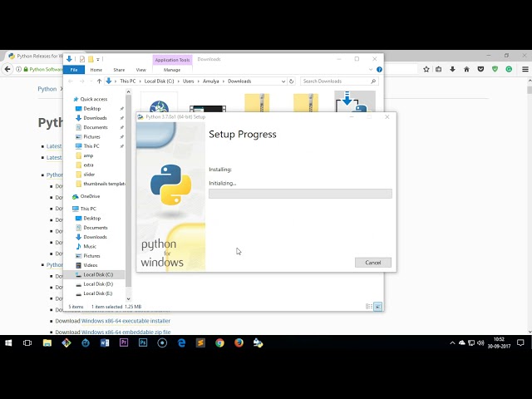Expand the address bar history dropdown

point(283,81)
